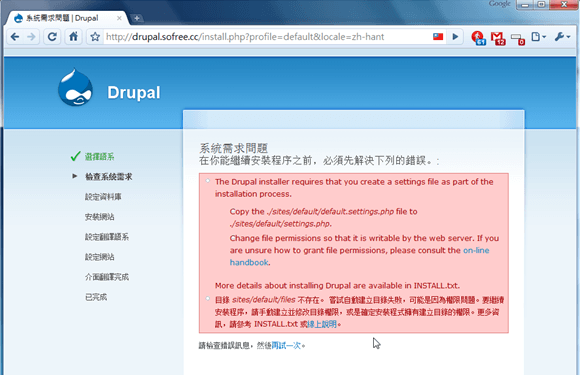Open the home page icon
Screen dimensions: 580x375
tap(74, 37)
